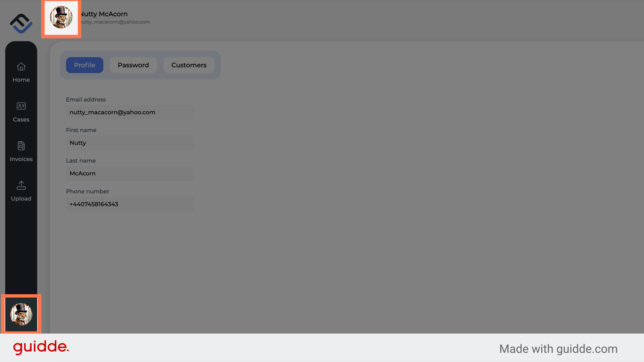This screenshot has height=362, width=644.
Task: Switch to the Customers tab
Action: pos(189,65)
